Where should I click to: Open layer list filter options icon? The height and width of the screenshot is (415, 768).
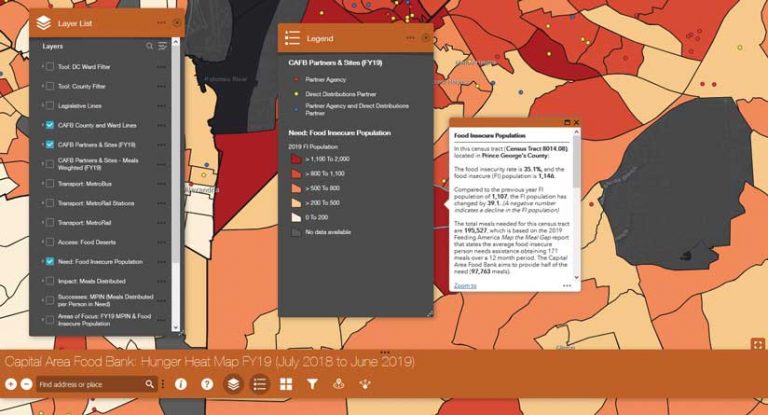[162, 46]
